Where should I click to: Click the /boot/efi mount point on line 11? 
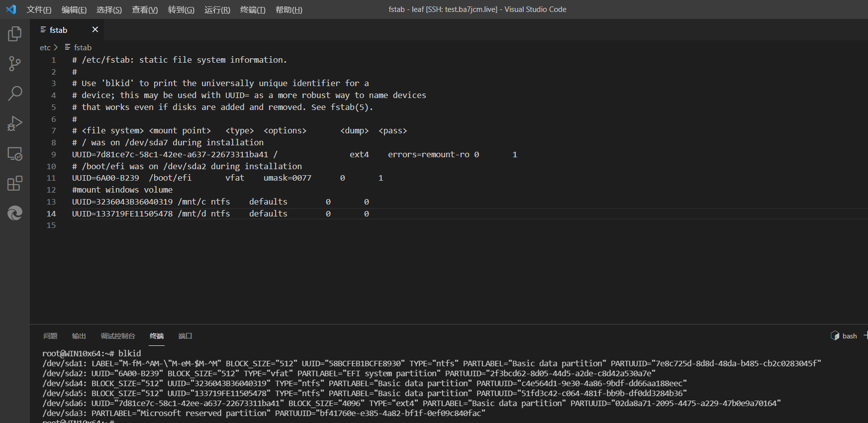tap(170, 178)
